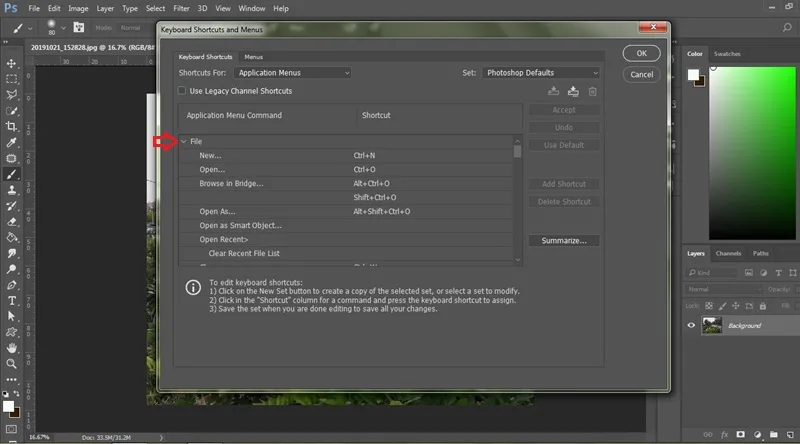Select the Horizontal Type tool
Screen dimensions: 800x444
(11, 301)
